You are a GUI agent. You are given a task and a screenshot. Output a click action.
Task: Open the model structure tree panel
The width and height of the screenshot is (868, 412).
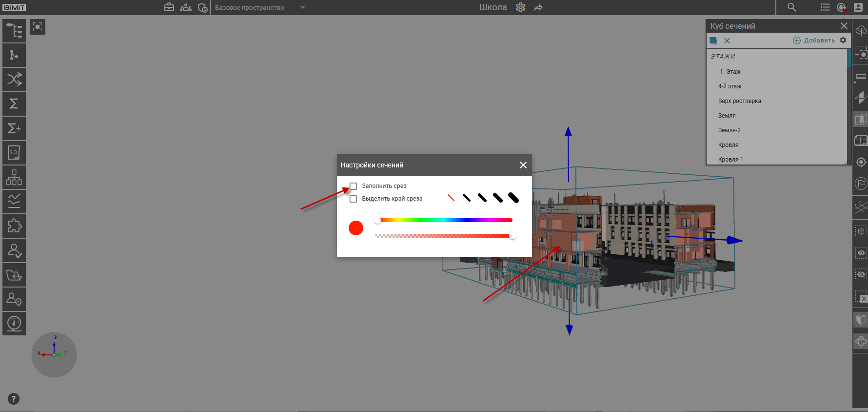click(x=14, y=31)
